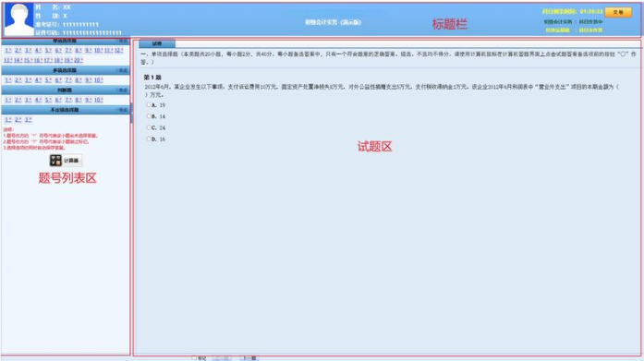Open question 1 in 判断题 list
Viewport: 644px width, 361px height.
8,100
